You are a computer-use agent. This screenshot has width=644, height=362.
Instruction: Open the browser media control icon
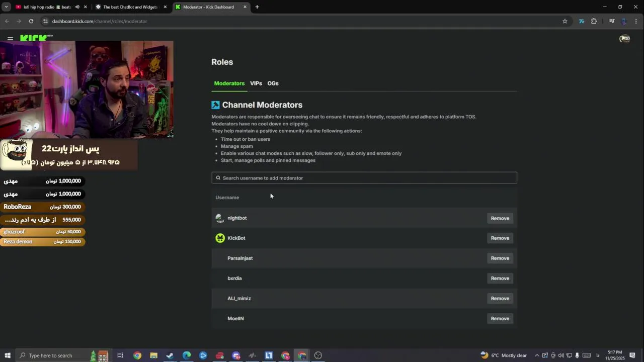click(x=611, y=21)
